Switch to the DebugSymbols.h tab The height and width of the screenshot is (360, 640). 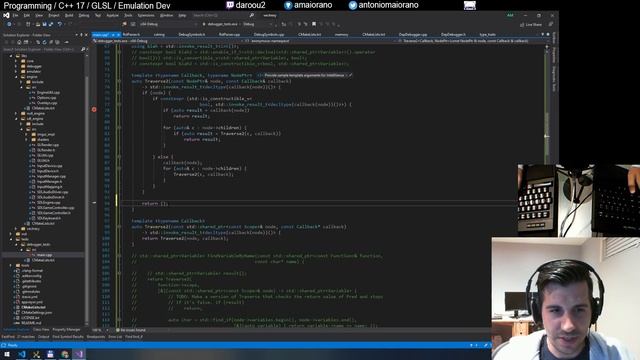[x=192, y=35]
